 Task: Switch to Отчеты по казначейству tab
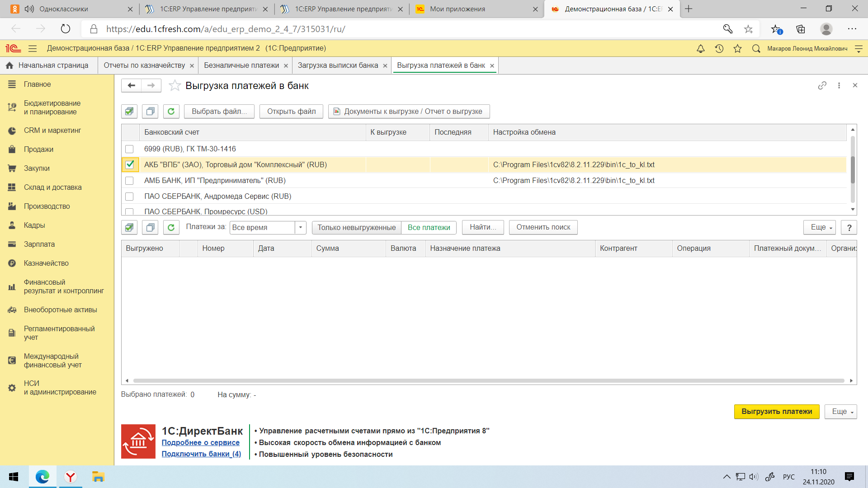(144, 66)
